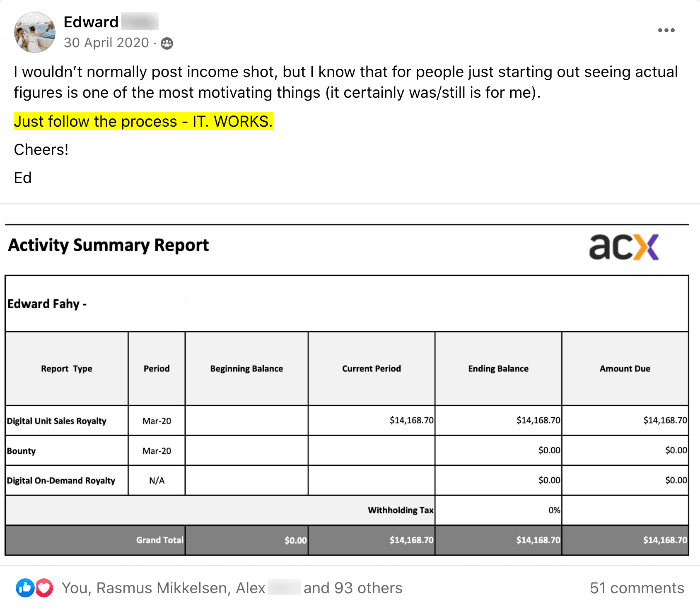Image resolution: width=700 pixels, height=609 pixels.
Task: Click the Amount Due column header
Action: [x=625, y=368]
